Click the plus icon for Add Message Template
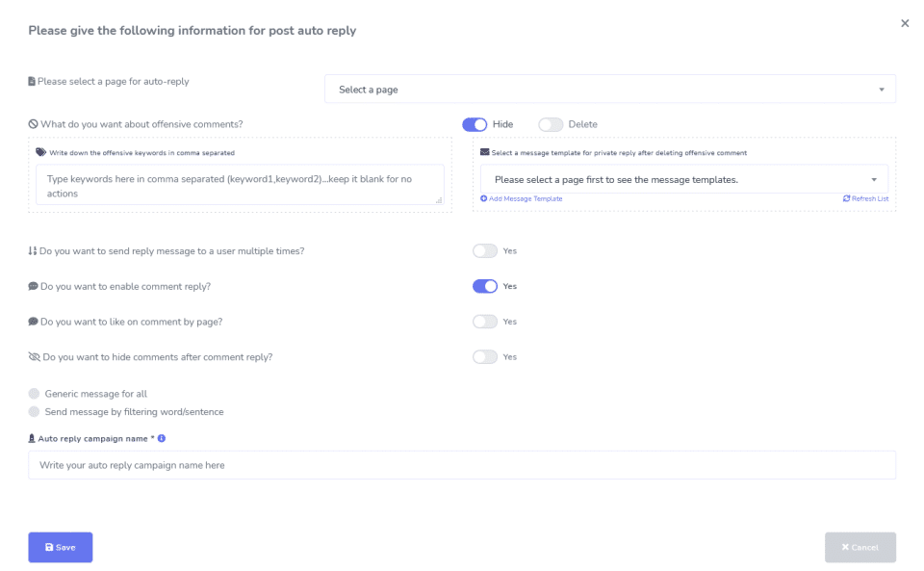 click(483, 198)
